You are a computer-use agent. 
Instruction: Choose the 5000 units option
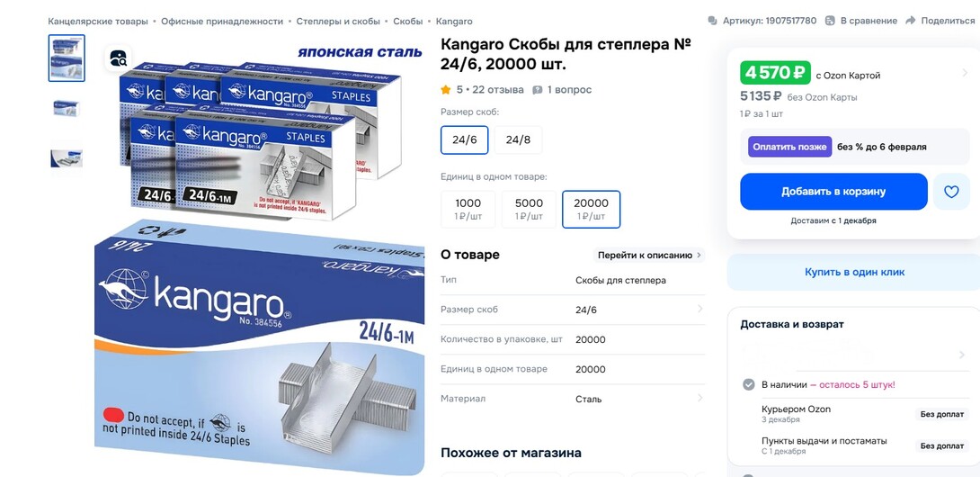[529, 209]
